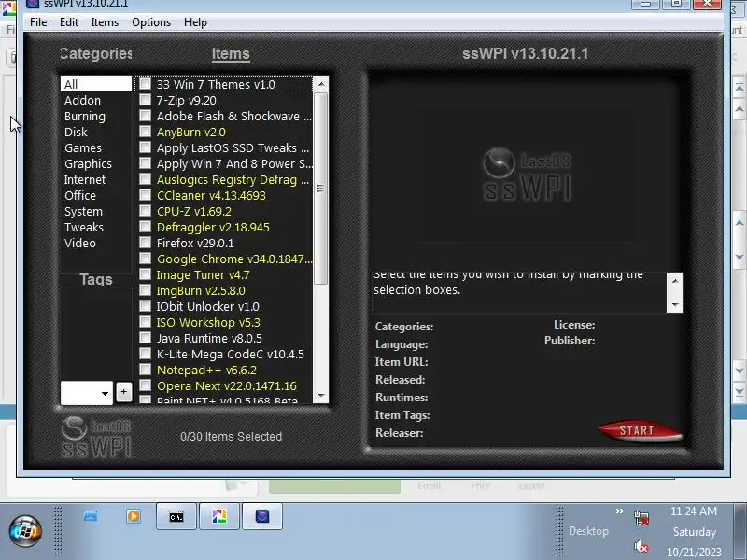Check Auslogics Registry Defrag checkbox
Screen dimensions: 747x560
pyautogui.click(x=146, y=179)
